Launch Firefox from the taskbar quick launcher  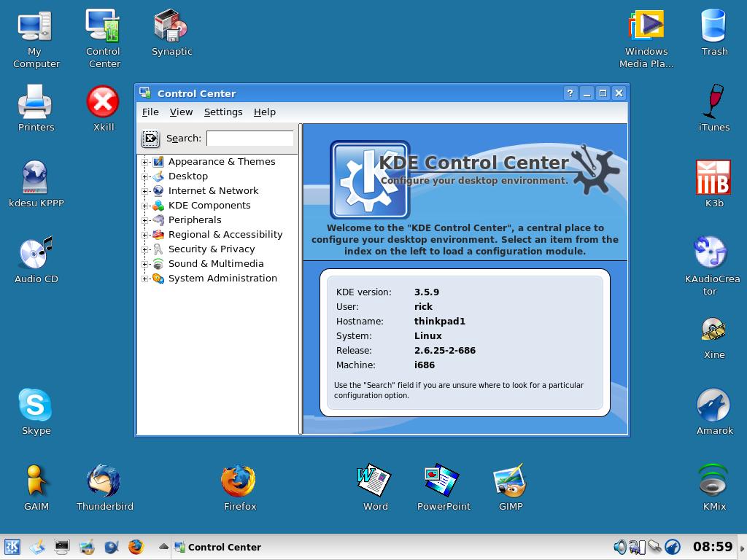(x=136, y=547)
